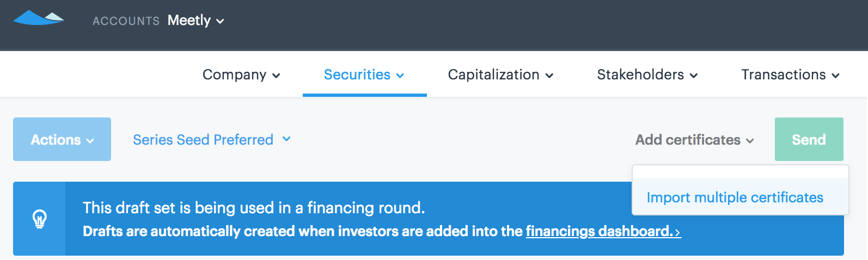Image resolution: width=868 pixels, height=260 pixels.
Task: Choose Import multiple certificates option
Action: pos(735,197)
